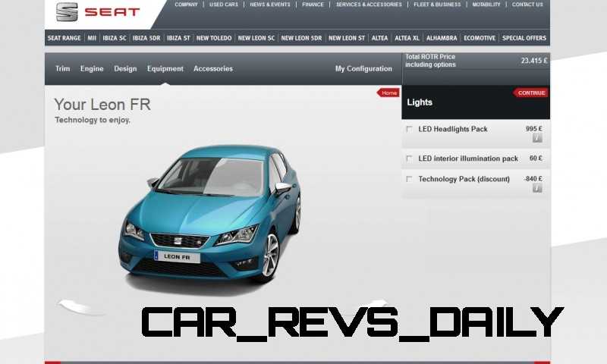Open Company link in top menu
Viewport: 607px width, 364px height.
point(186,5)
